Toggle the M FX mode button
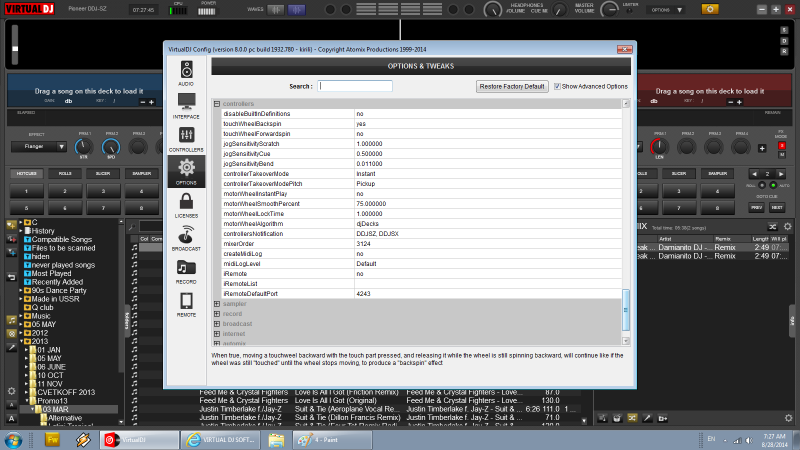Screen dimensions: 800x450 point(782,156)
